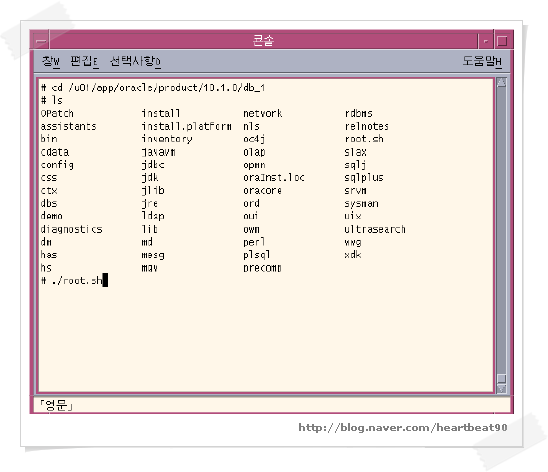The width and height of the screenshot is (548, 472).
Task: Open the window menu button in title bar
Action: click(x=41, y=41)
